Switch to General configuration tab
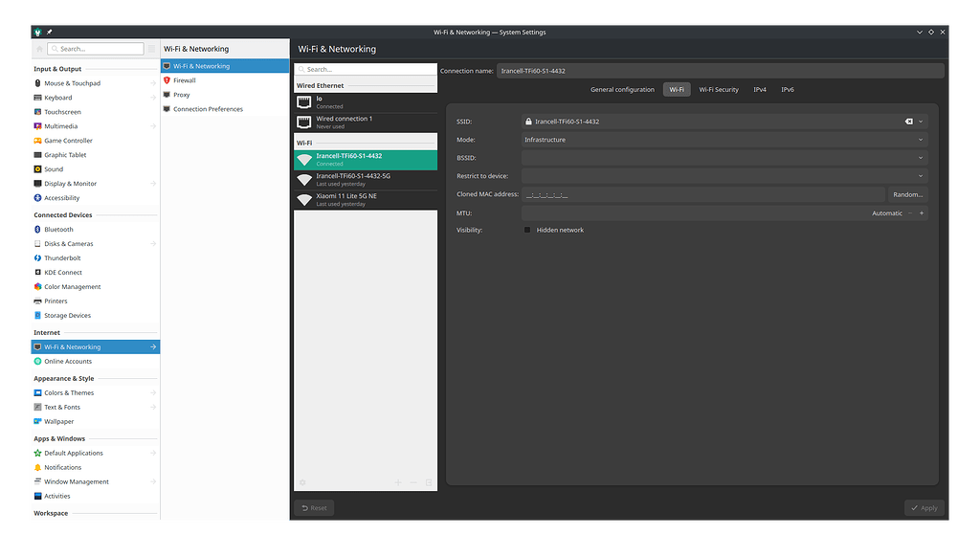Image resolution: width=980 pixels, height=557 pixels. (622, 89)
